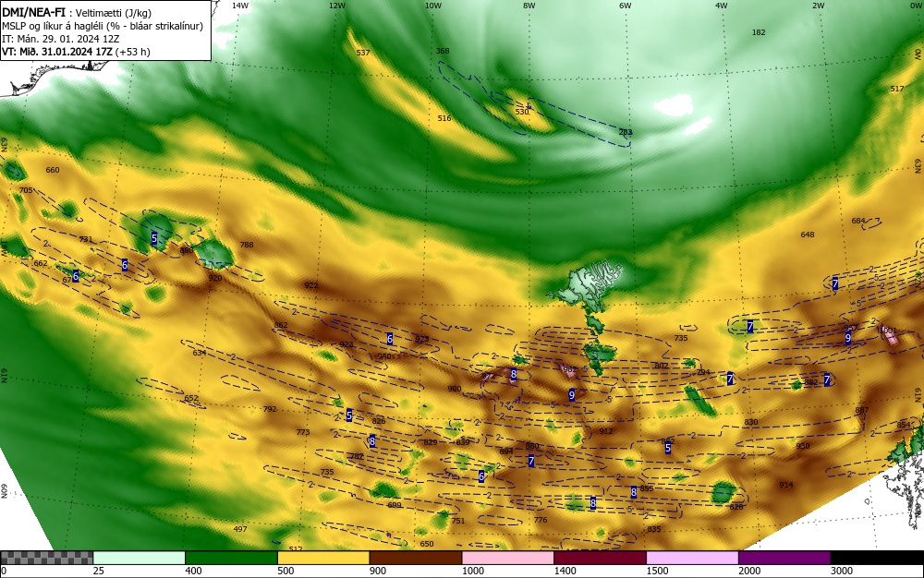Click the map value 684

858,221
